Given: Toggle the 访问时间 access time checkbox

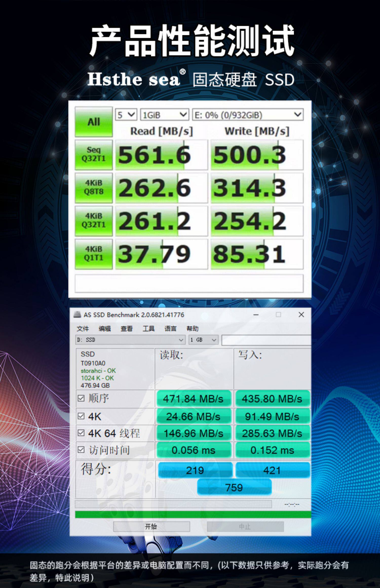Looking at the screenshot, I should click(x=81, y=450).
